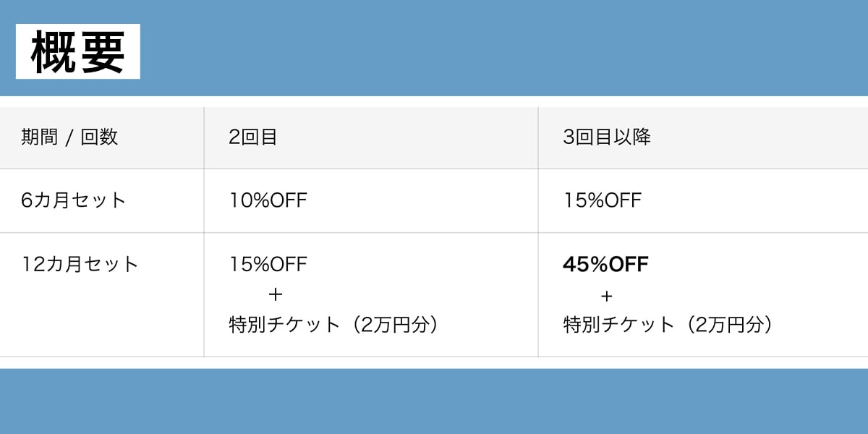Viewport: 868px width, 434px height.
Task: Click （2万円分） in the 2回目 column
Action: pos(391,325)
